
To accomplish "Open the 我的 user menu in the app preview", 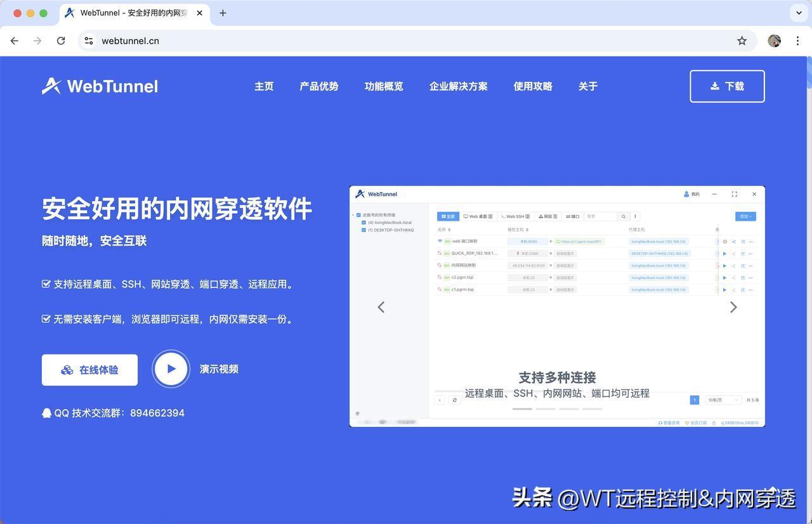I will (x=691, y=194).
